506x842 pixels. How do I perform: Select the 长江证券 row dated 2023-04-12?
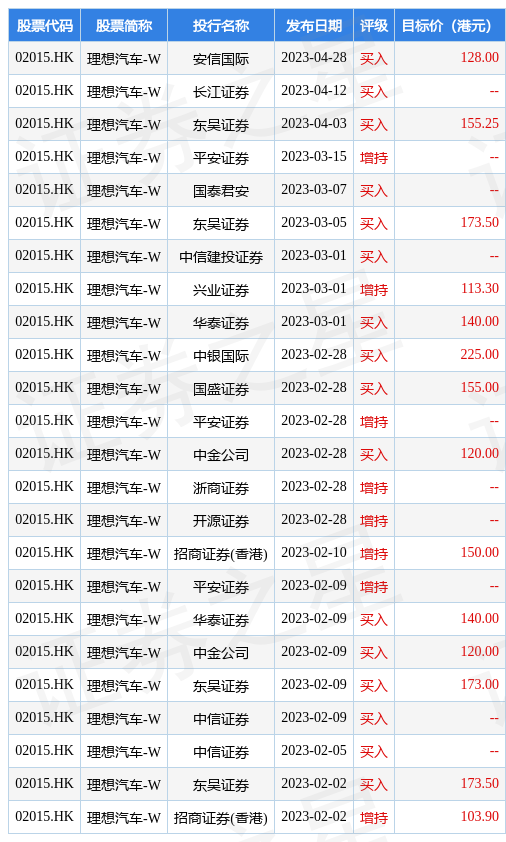click(257, 91)
